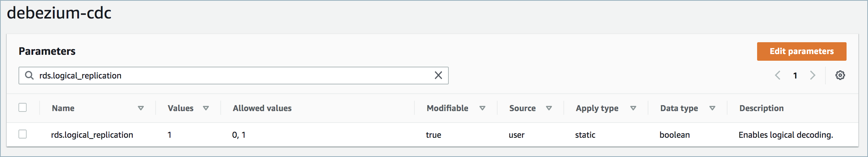This screenshot has width=868, height=157.
Task: Open the Apply type column sort arrow
Action: (x=633, y=108)
